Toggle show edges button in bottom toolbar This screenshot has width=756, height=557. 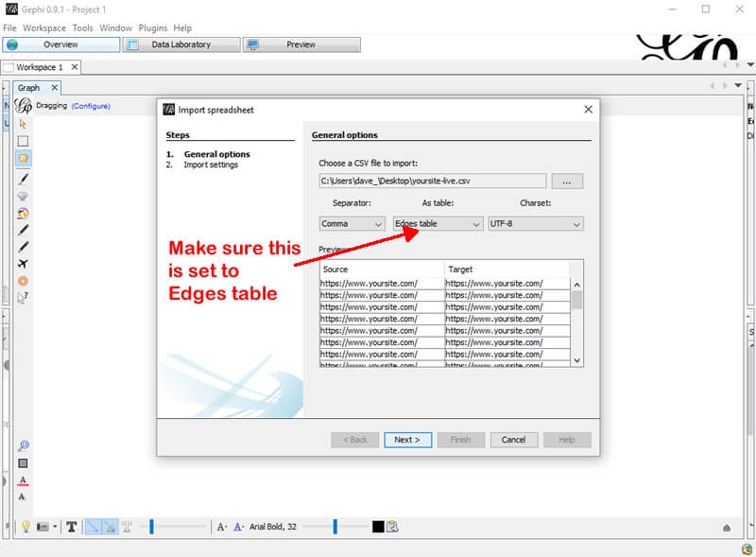[94, 527]
